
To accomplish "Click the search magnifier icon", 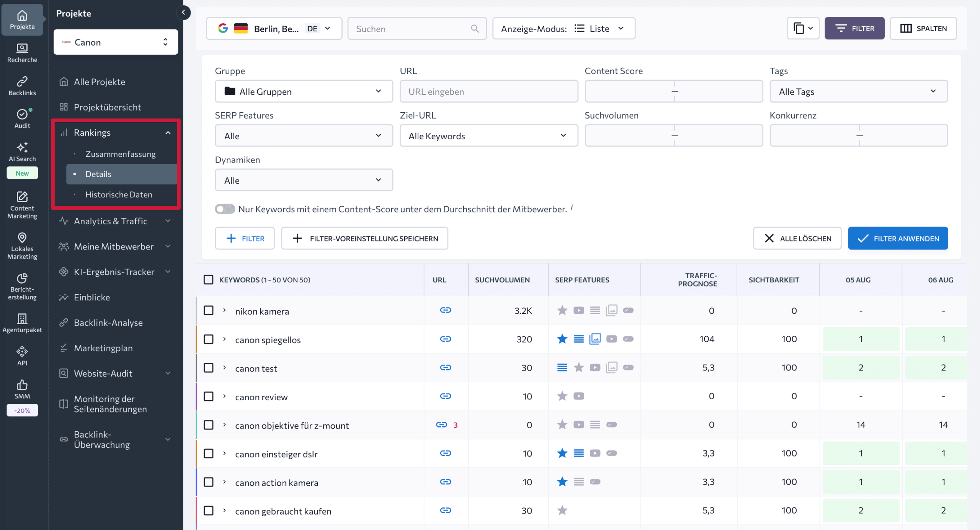I will pos(475,29).
